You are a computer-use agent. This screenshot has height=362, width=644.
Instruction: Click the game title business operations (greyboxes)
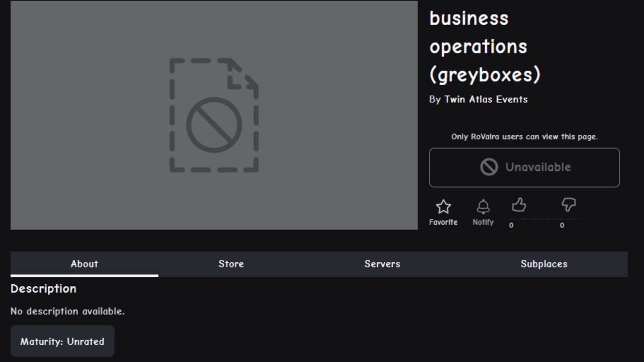click(x=485, y=47)
